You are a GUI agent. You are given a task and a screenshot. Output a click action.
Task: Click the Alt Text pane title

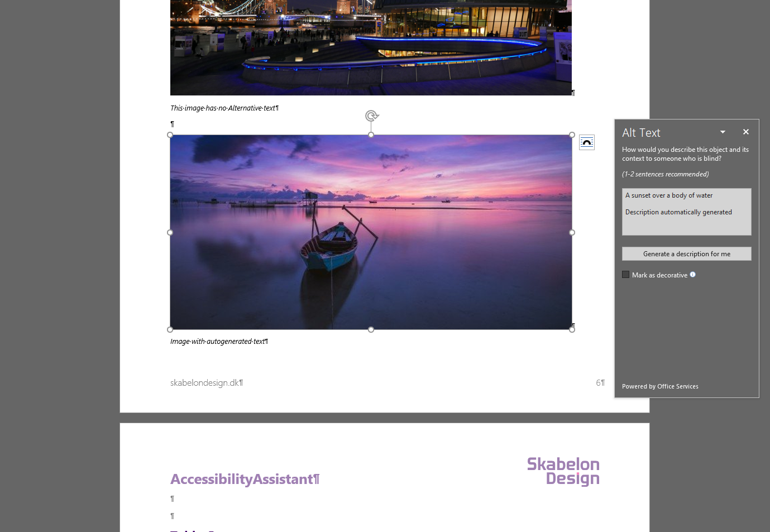[x=641, y=133]
